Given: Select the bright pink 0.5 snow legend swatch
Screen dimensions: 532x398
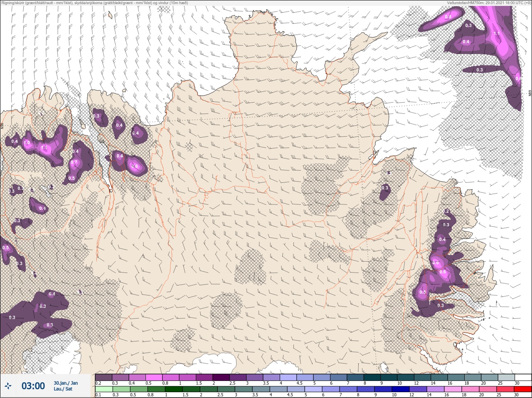Looking at the screenshot, I should point(154,377).
